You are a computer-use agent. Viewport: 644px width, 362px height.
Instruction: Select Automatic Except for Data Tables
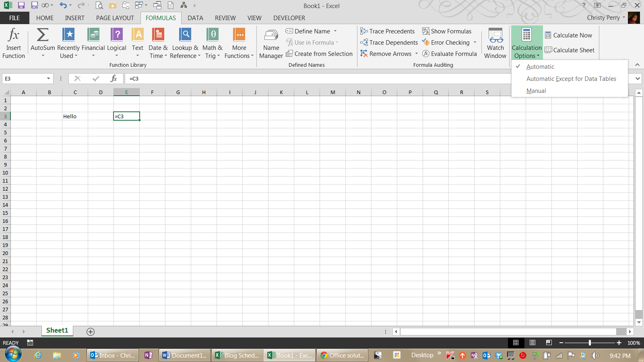click(571, 79)
